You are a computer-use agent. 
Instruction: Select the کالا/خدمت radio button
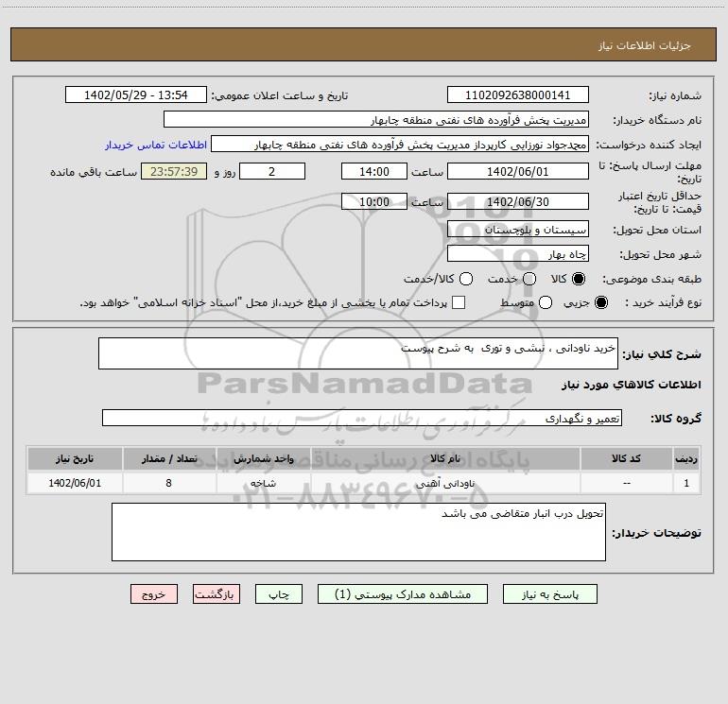tap(466, 279)
